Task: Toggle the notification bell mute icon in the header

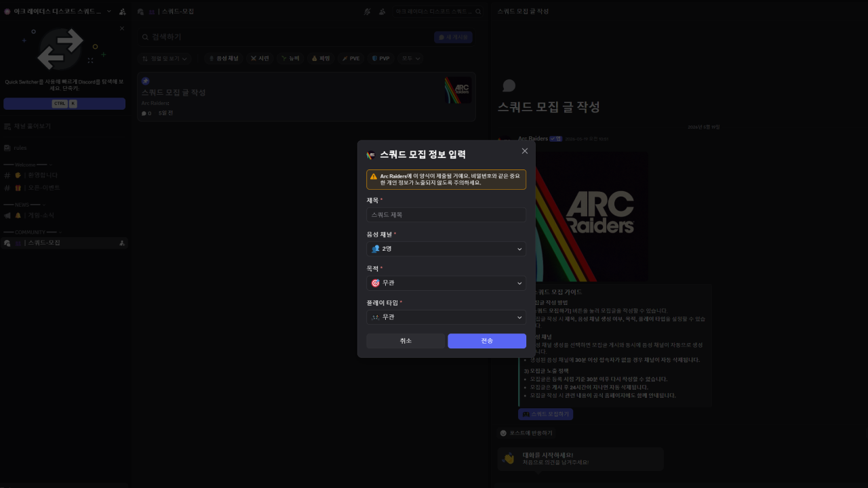Action: pyautogui.click(x=368, y=12)
